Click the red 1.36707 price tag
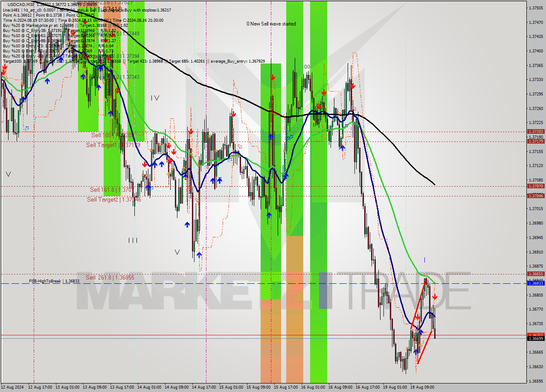546x392 pixels. tap(536, 335)
